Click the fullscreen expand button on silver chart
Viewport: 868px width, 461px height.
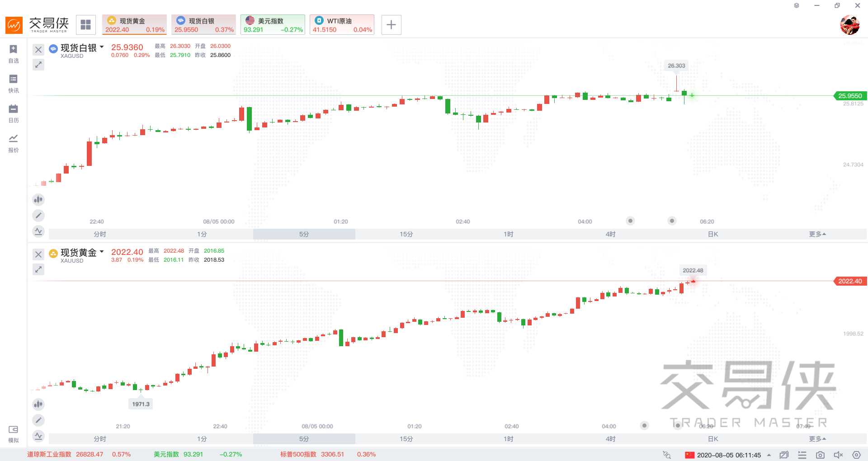38,65
